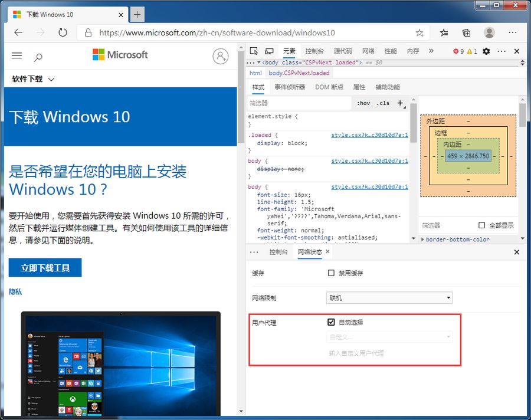Viewport: 531px width, 420px height.
Task: Check the 全部显示 checkbox
Action: 481,225
